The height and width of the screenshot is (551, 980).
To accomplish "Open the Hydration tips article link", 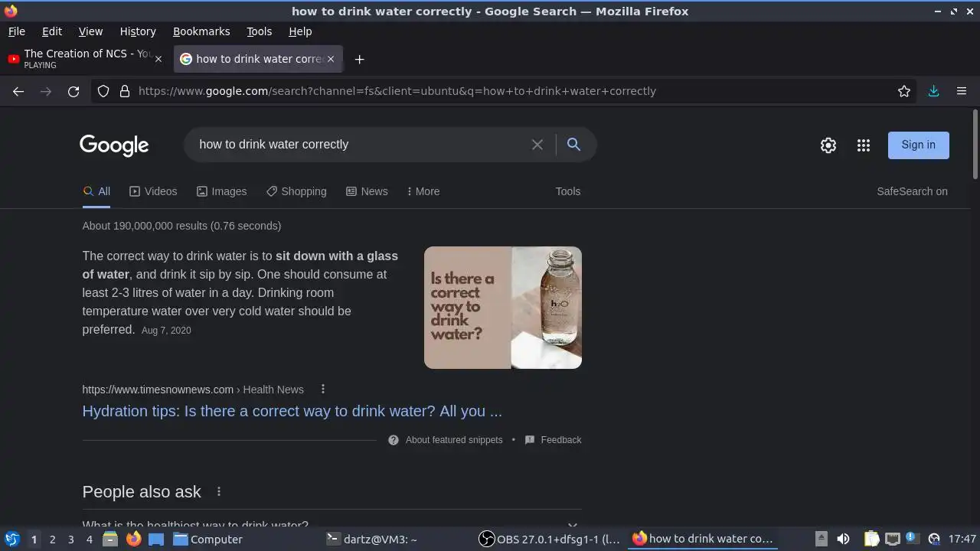I will (x=292, y=411).
